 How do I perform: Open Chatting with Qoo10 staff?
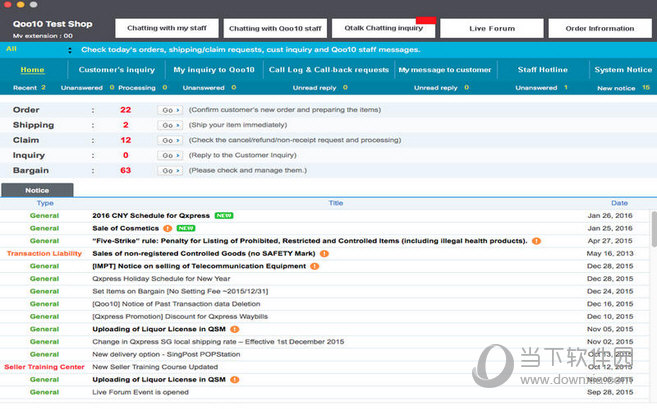[x=275, y=28]
